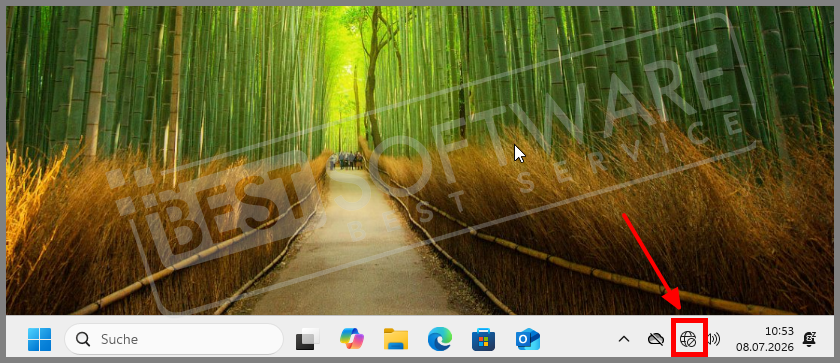Image resolution: width=840 pixels, height=363 pixels.
Task: Open Task View from the taskbar
Action: point(308,339)
